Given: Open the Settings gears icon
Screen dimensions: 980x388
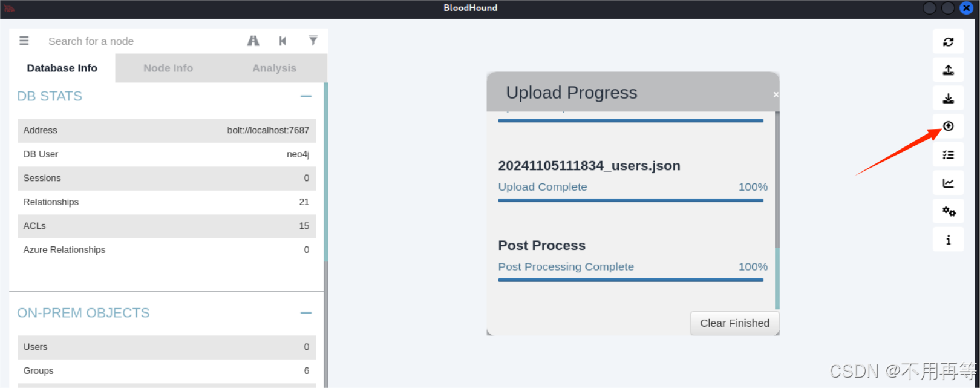Looking at the screenshot, I should [948, 211].
